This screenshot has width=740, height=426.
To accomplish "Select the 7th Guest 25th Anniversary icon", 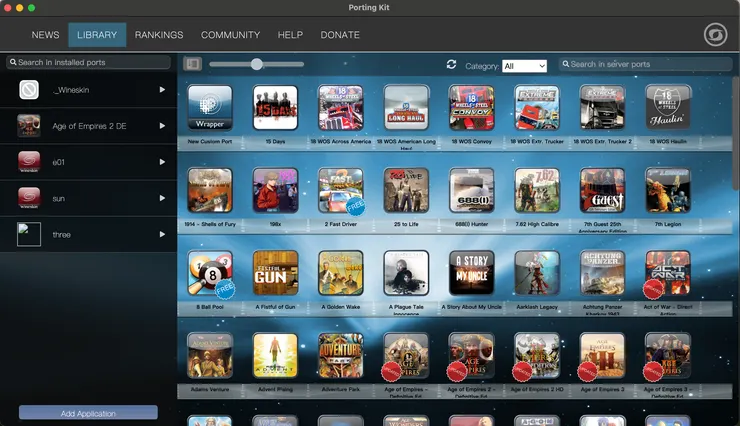I will 602,190.
